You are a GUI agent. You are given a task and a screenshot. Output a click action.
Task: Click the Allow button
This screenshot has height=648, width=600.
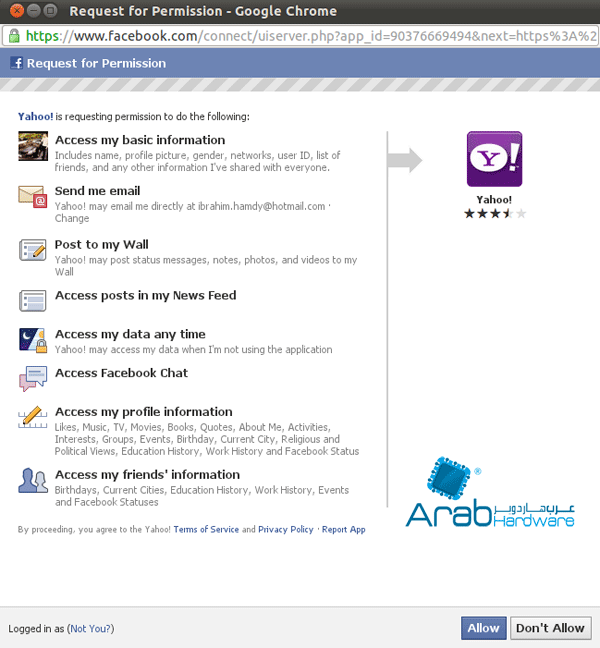click(x=483, y=628)
